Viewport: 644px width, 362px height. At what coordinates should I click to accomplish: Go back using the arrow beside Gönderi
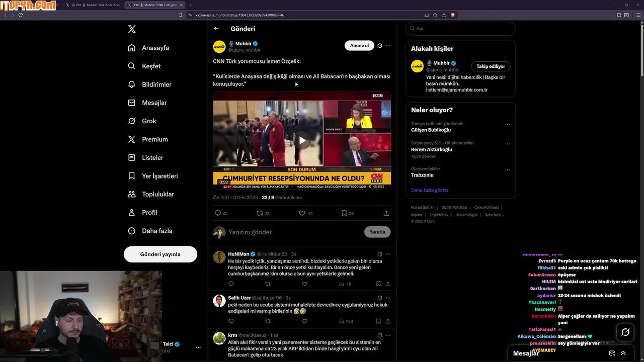pos(216,29)
